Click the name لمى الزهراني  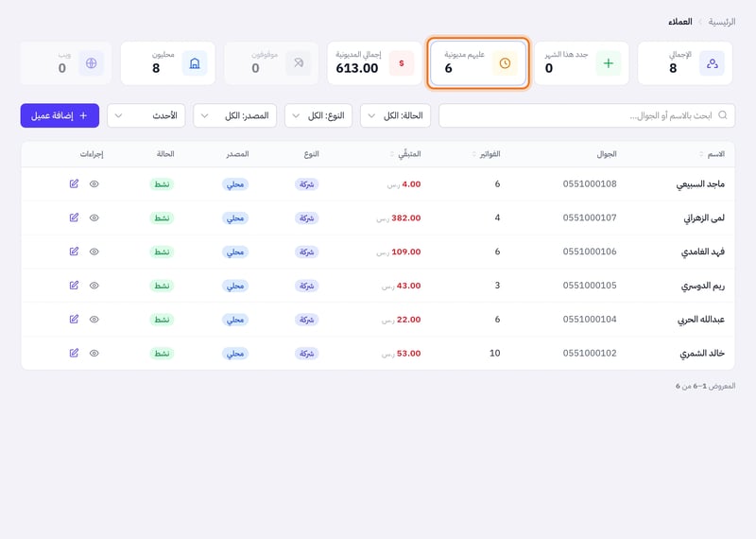tap(704, 218)
